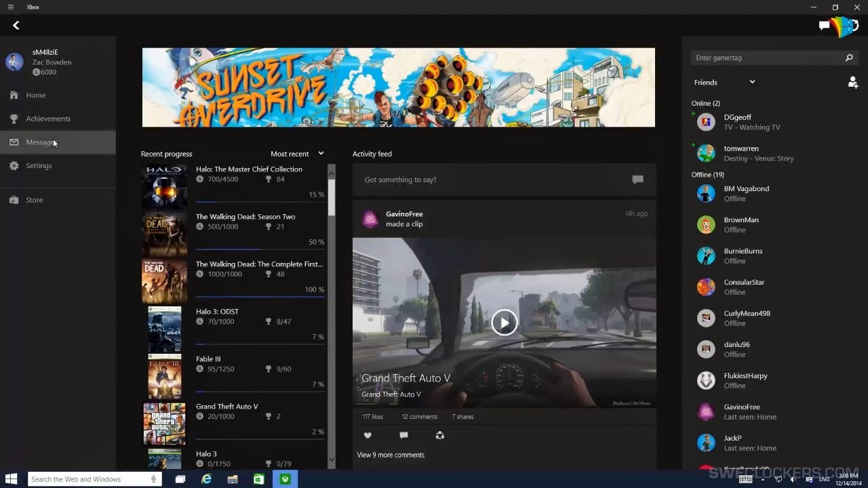Image resolution: width=868 pixels, height=488 pixels.
Task: Open Messages in the sidebar
Action: pos(58,142)
